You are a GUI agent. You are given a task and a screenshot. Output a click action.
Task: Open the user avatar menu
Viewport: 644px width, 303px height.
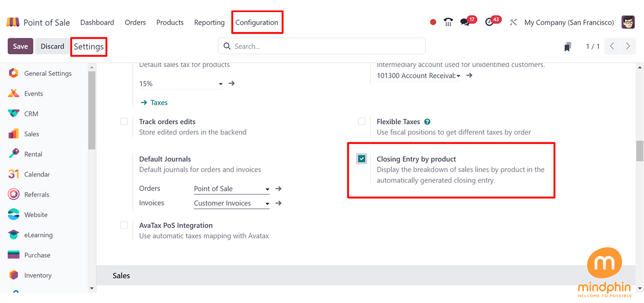[628, 22]
